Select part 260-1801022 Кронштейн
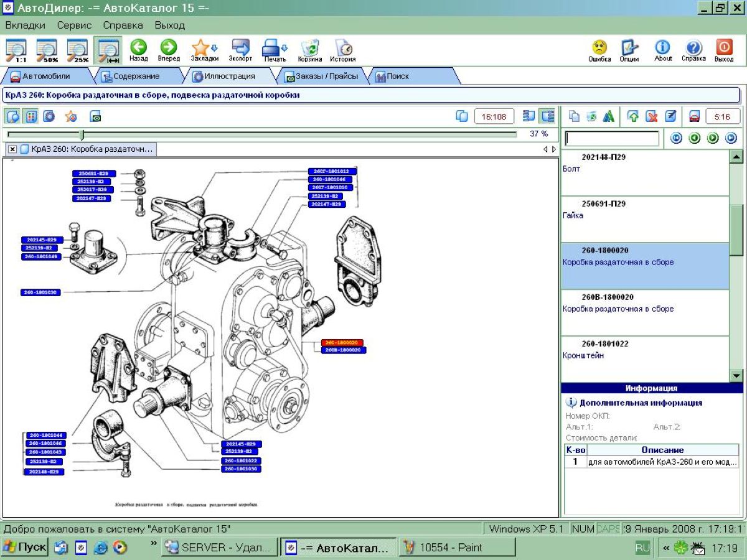The width and height of the screenshot is (747, 560). click(x=645, y=359)
